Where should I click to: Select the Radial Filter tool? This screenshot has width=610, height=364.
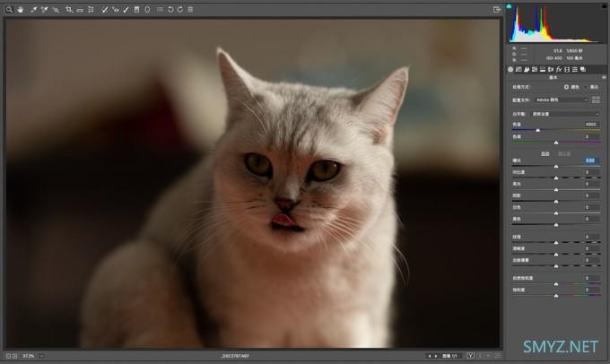tap(147, 9)
